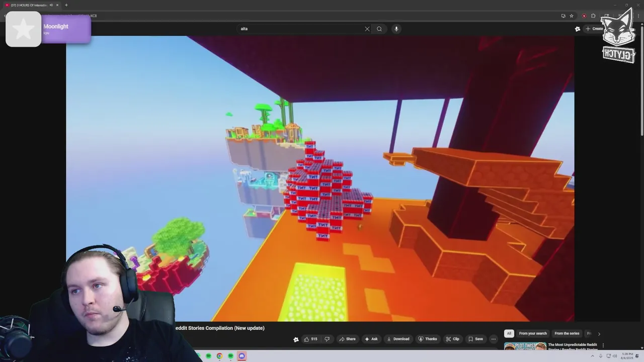This screenshot has width=644, height=362.
Task: Select the 'From the series' chip
Action: coord(567,333)
